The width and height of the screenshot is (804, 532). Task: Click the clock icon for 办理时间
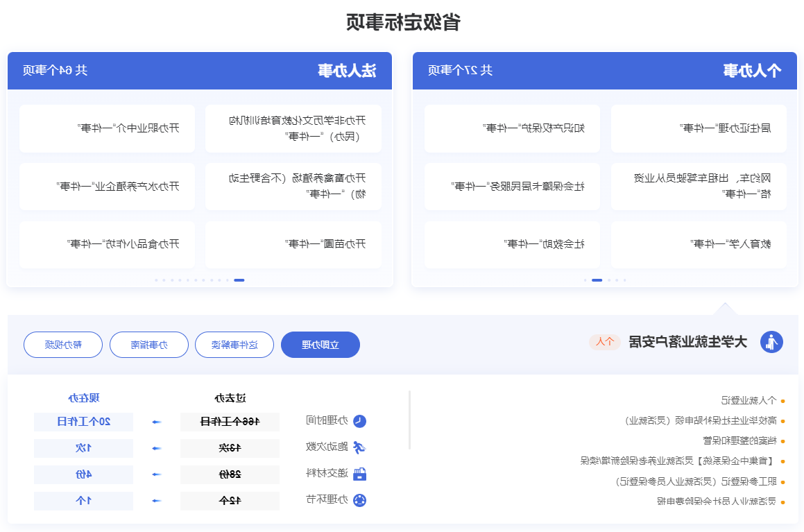click(x=360, y=421)
